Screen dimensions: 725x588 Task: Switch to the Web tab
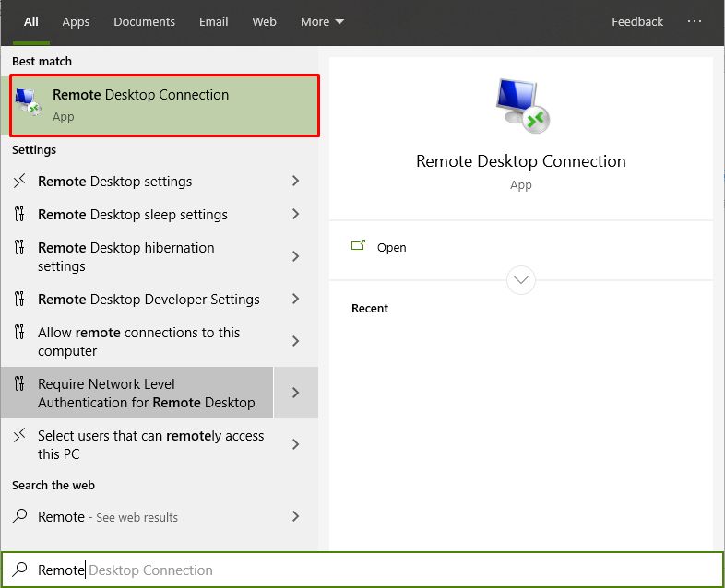[264, 22]
